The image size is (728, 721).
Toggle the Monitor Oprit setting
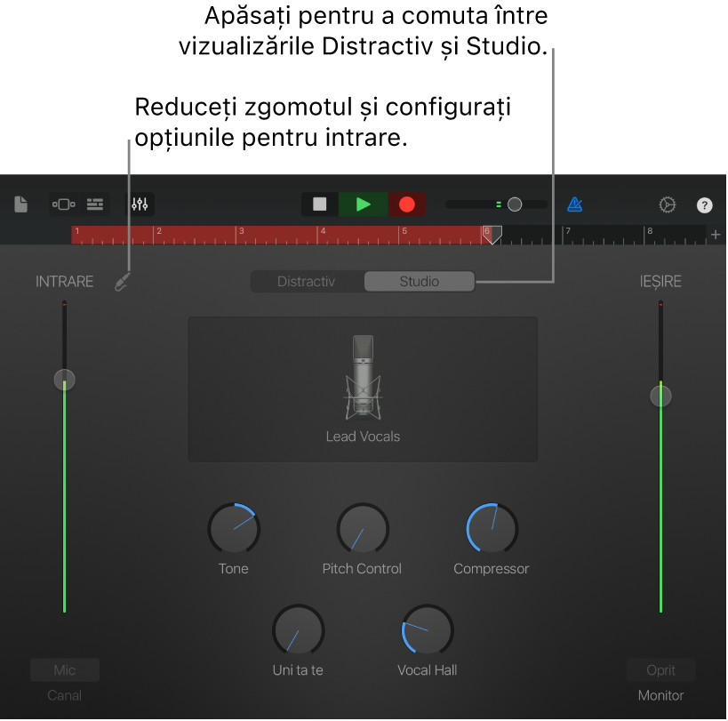click(x=660, y=669)
